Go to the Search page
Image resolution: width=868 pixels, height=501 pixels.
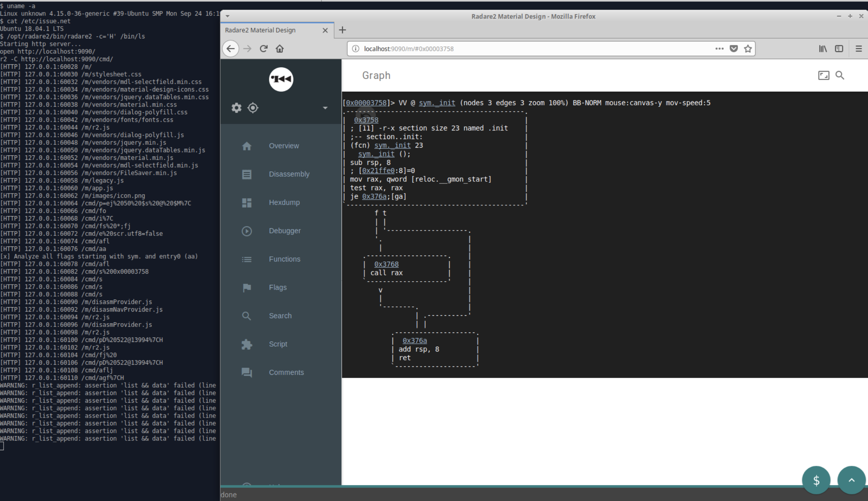280,316
